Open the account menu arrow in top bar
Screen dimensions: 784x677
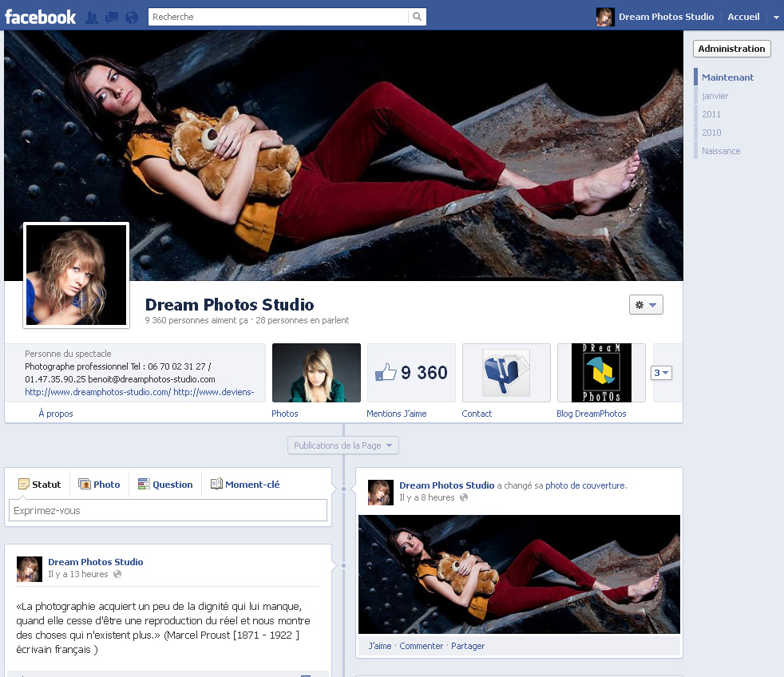[776, 17]
